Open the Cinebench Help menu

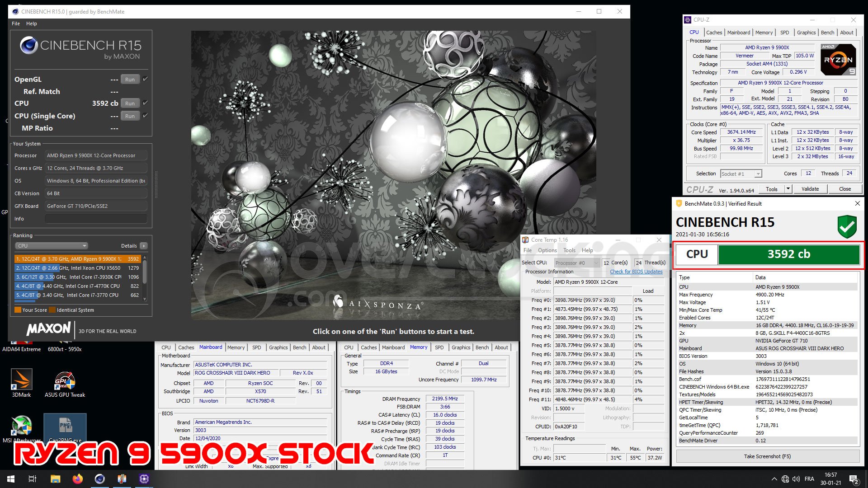[32, 23]
